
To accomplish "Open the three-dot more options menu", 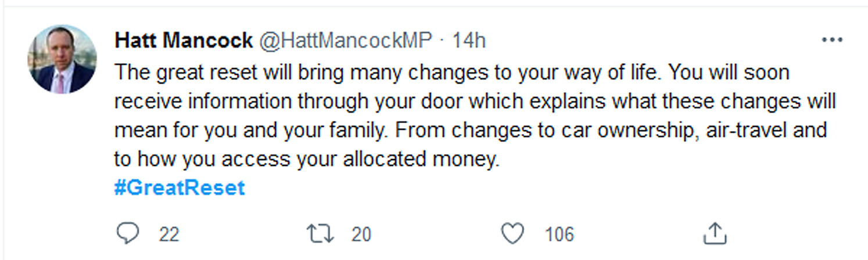I will click(x=832, y=40).
